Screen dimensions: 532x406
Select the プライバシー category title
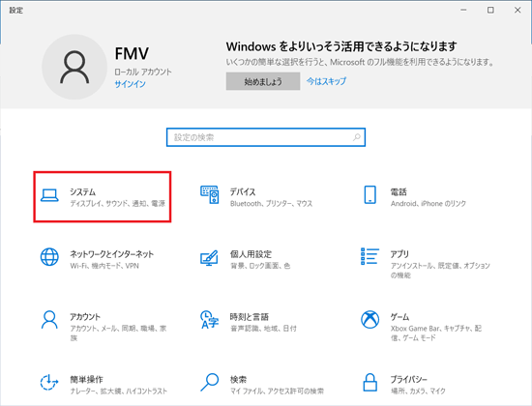pyautogui.click(x=408, y=380)
